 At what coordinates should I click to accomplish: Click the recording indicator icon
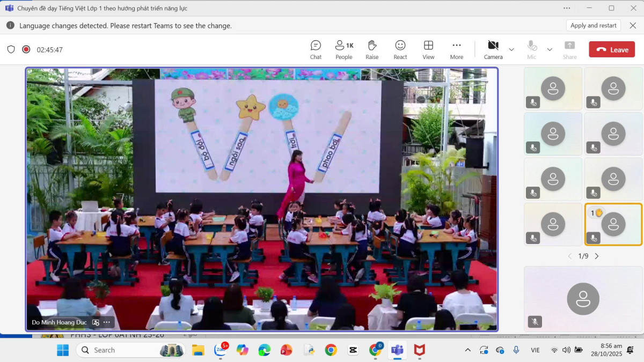tap(26, 49)
